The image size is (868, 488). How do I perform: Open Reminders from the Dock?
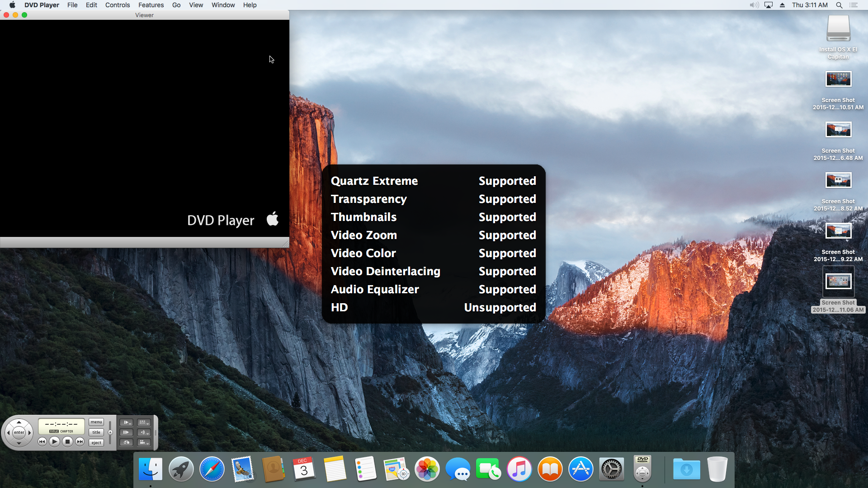click(x=366, y=469)
